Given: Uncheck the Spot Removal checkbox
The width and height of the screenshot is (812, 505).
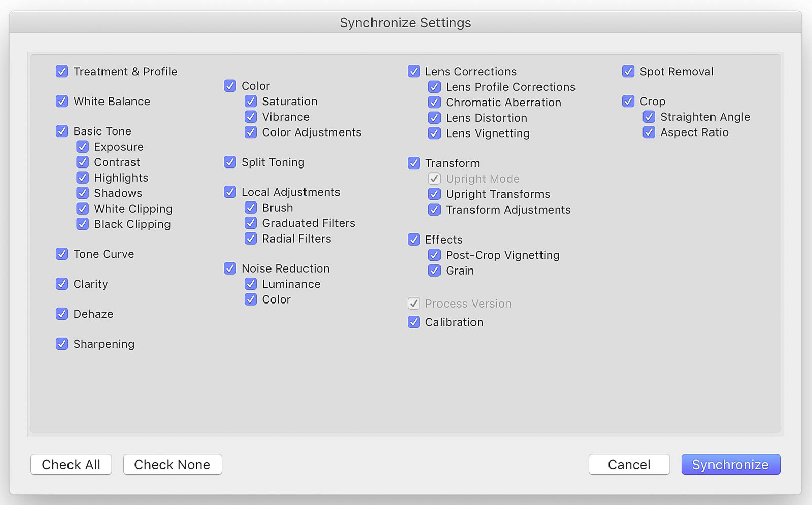Looking at the screenshot, I should click(x=628, y=72).
